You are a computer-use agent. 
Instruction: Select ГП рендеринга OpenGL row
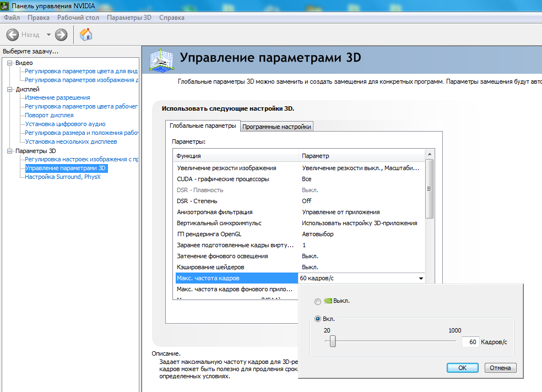[x=300, y=234]
